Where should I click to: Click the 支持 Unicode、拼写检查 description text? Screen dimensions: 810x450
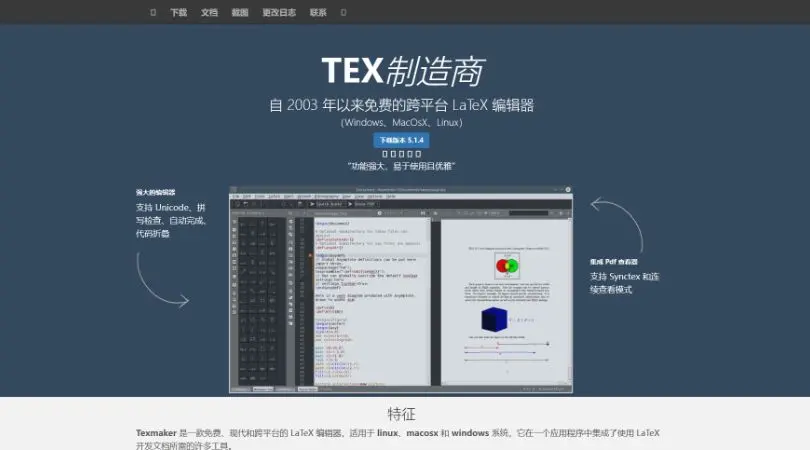(171, 221)
